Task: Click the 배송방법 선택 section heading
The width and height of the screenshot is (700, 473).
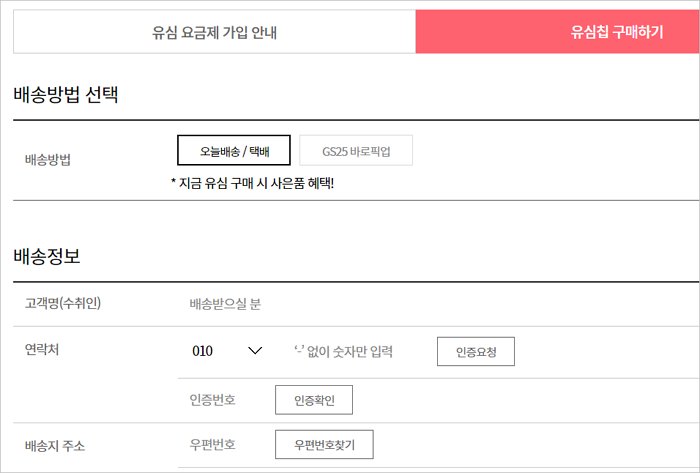Action: pos(66,96)
